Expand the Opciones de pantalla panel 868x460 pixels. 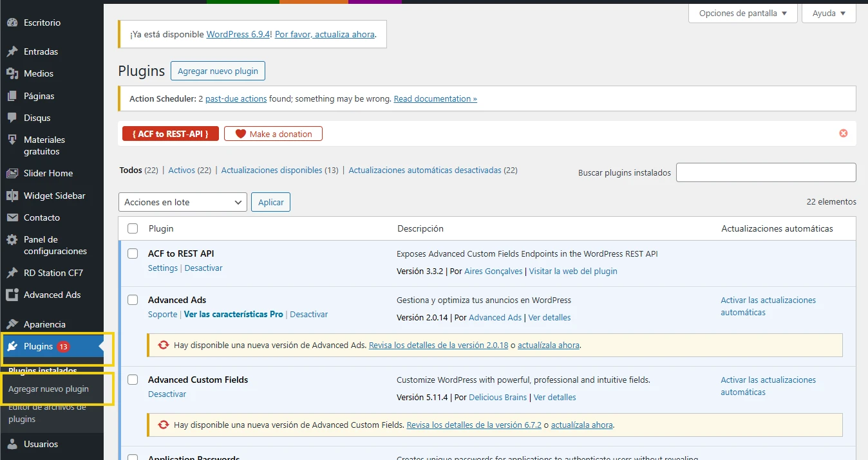click(742, 13)
